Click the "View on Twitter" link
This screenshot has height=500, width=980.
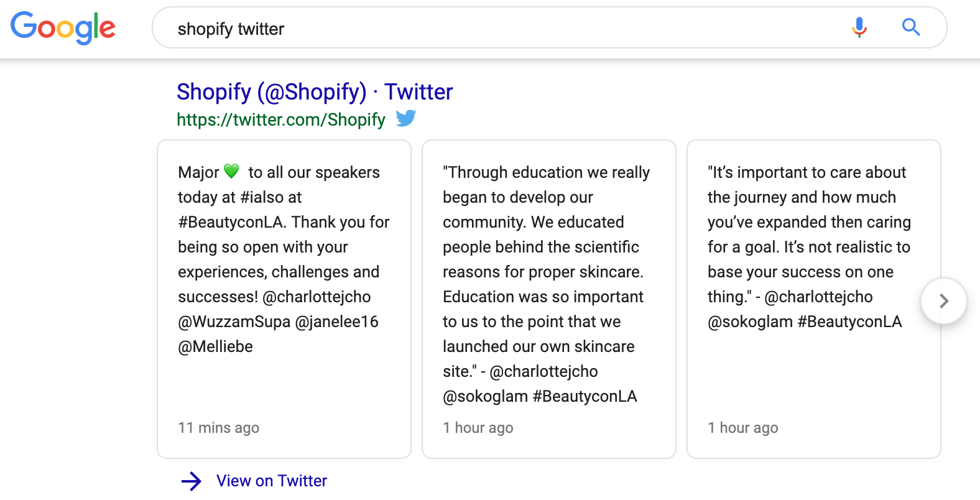point(272,481)
